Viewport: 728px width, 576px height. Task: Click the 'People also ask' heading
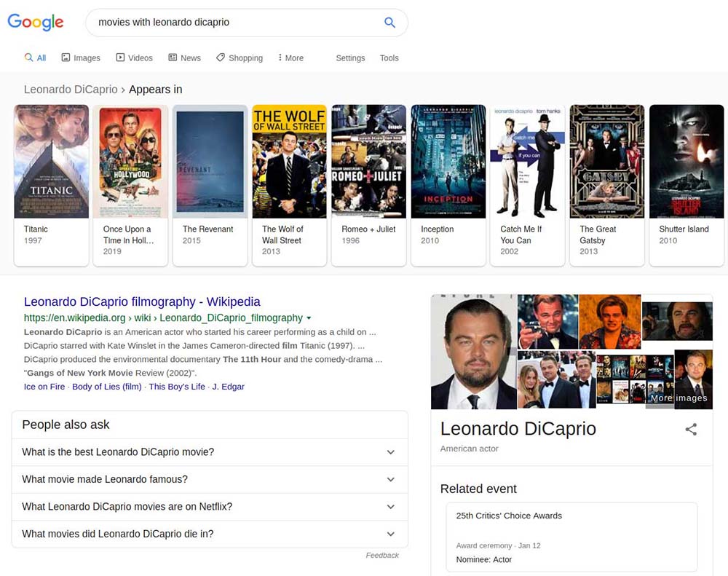pyautogui.click(x=66, y=425)
